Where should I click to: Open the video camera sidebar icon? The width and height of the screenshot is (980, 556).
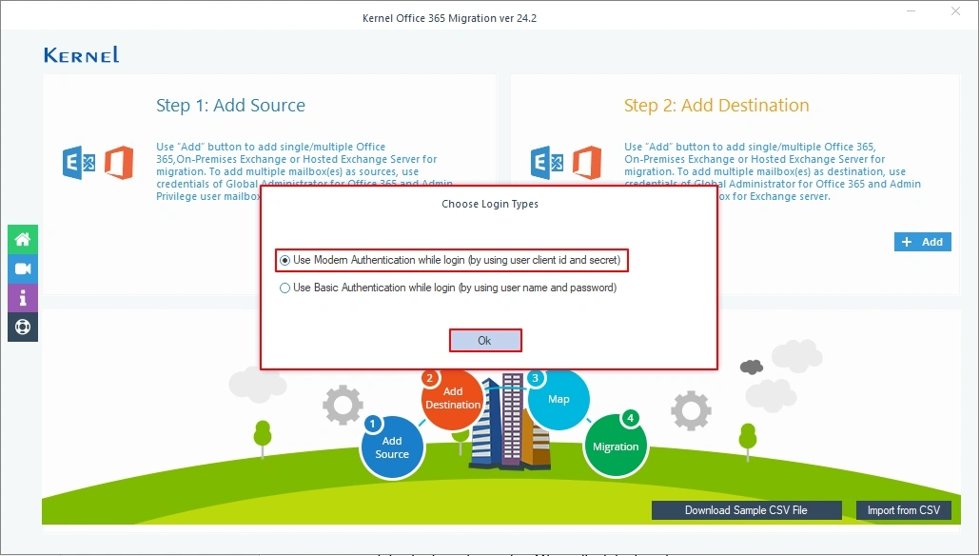23,268
